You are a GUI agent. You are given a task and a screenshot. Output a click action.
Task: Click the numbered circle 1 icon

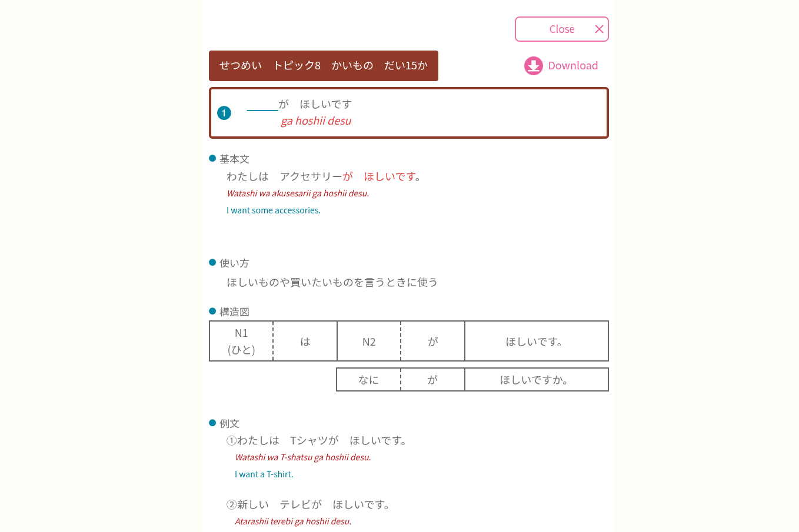(224, 113)
